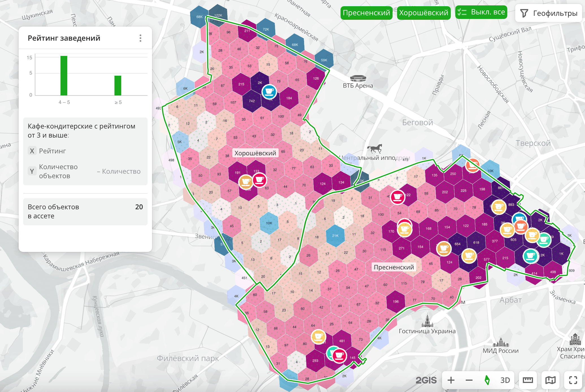Click the ≥ 5 rating bar
This screenshot has height=392, width=585.
[118, 85]
